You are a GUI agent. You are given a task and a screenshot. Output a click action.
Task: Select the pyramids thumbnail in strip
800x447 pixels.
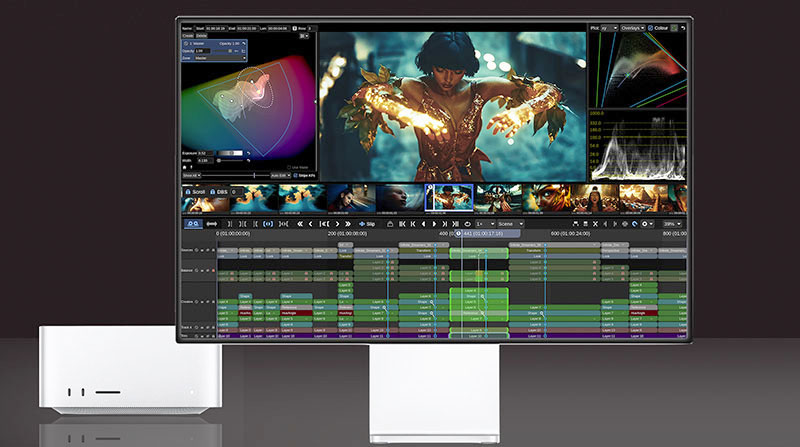[x=643, y=198]
